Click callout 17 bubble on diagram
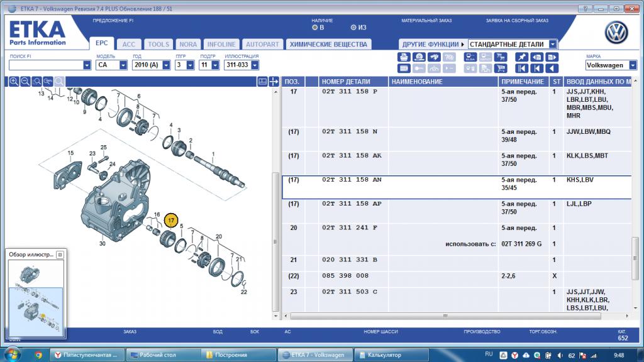644x362 pixels. click(171, 221)
